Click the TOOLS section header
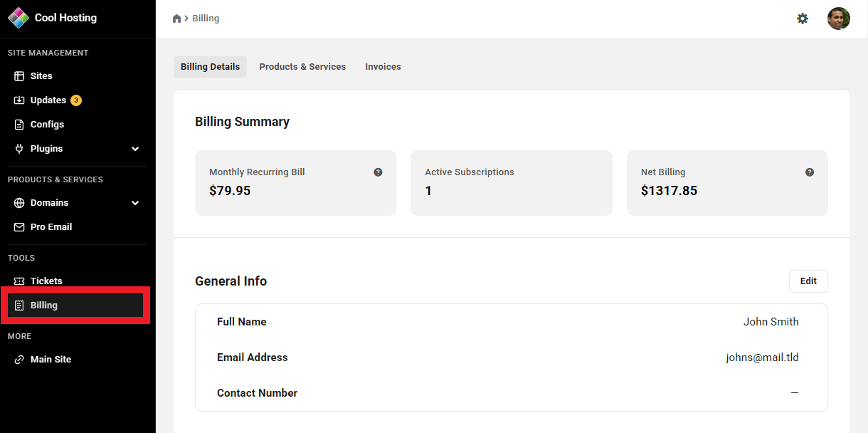Viewport: 868px width, 433px height. click(21, 258)
